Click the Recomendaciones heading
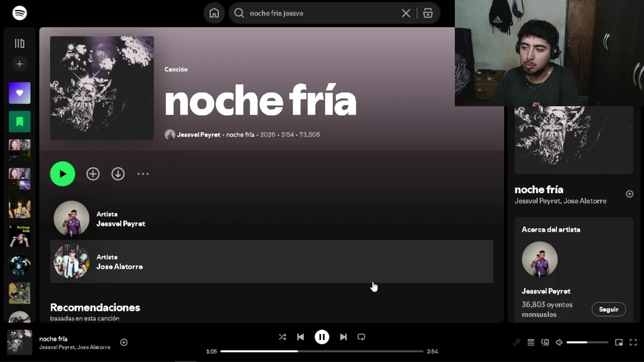Screen dimensions: 644x362 point(95,307)
